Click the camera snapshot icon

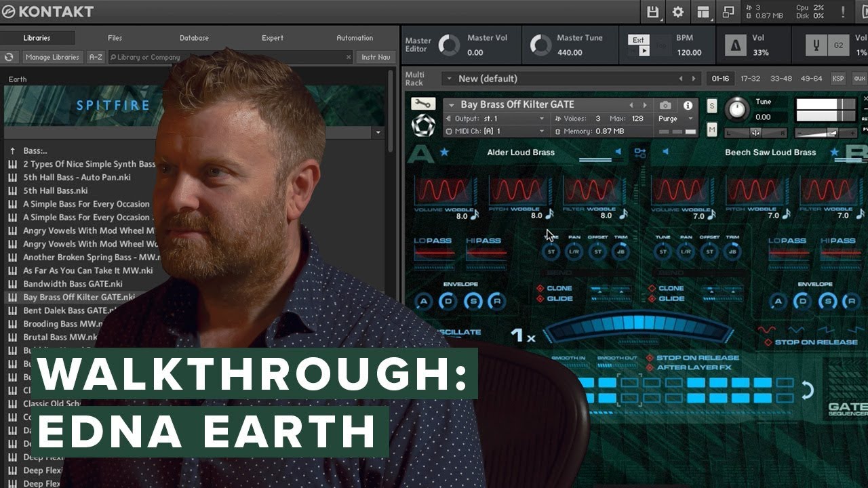coord(665,105)
